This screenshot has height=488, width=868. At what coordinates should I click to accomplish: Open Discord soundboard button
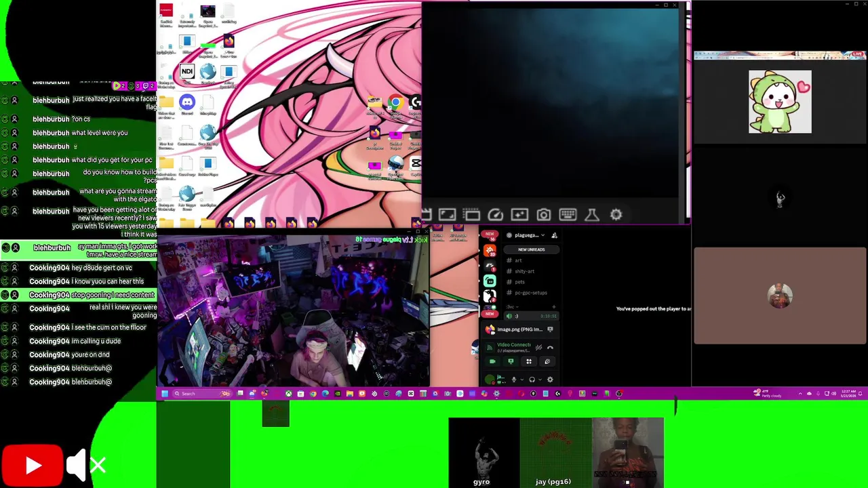pyautogui.click(x=547, y=361)
